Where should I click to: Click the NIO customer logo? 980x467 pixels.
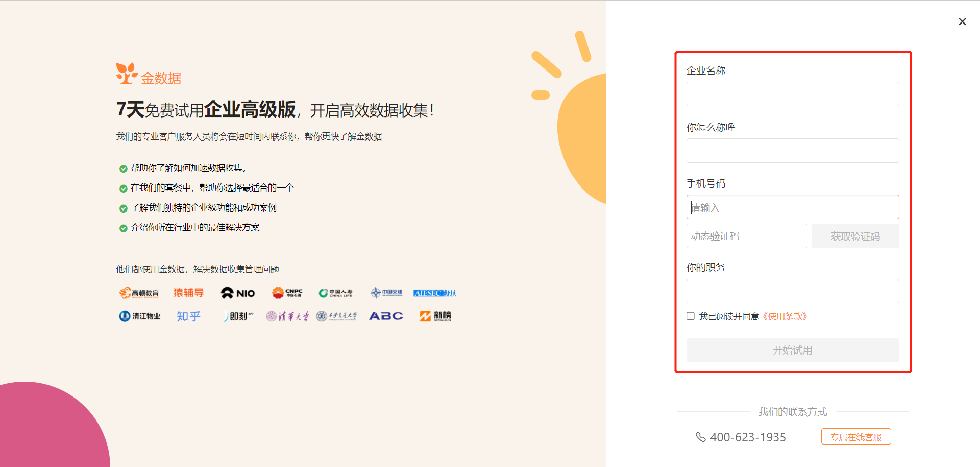[x=238, y=293]
